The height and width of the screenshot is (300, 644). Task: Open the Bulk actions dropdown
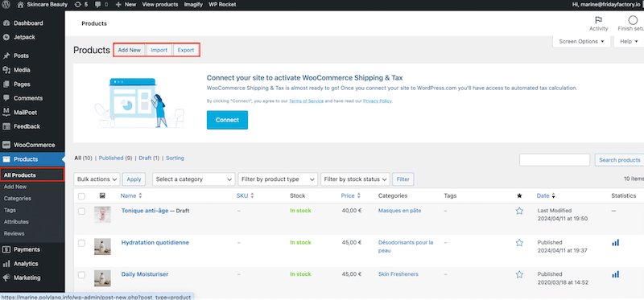pyautogui.click(x=97, y=179)
